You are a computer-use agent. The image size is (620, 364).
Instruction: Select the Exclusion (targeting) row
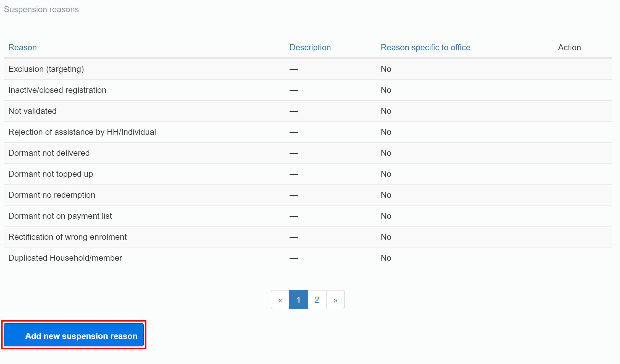click(46, 69)
